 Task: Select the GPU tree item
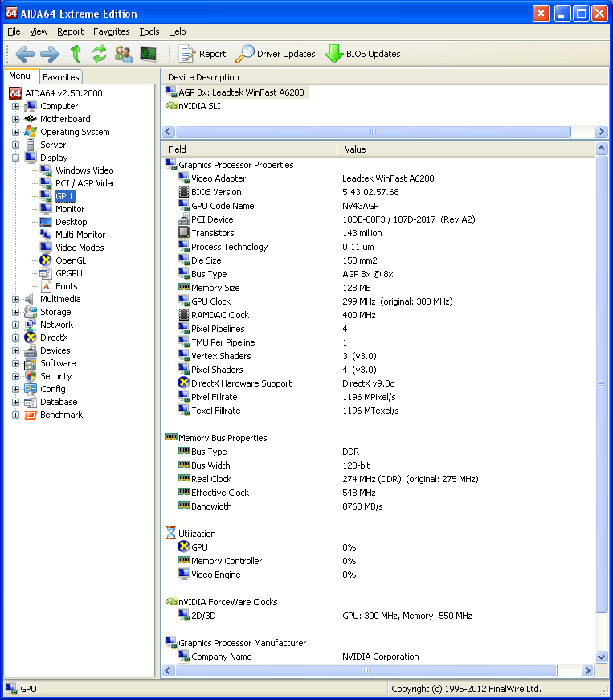64,196
